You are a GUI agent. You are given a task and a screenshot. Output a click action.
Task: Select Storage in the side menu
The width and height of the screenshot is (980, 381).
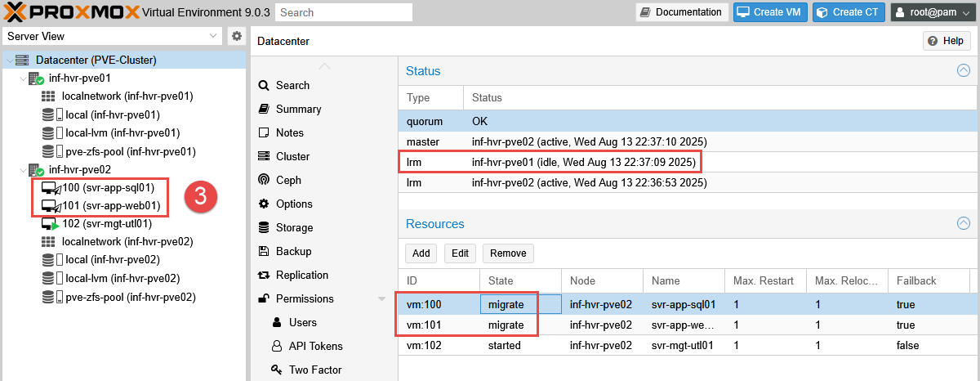pyautogui.click(x=295, y=227)
